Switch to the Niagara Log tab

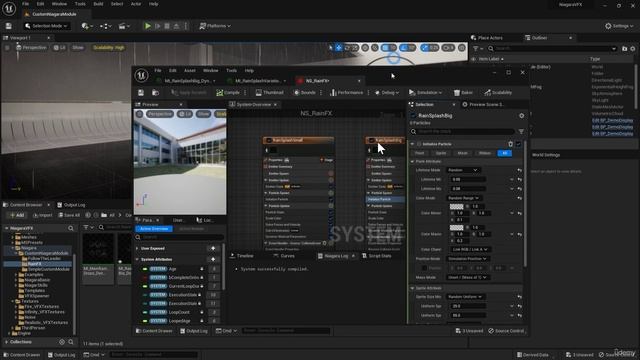pyautogui.click(x=336, y=256)
